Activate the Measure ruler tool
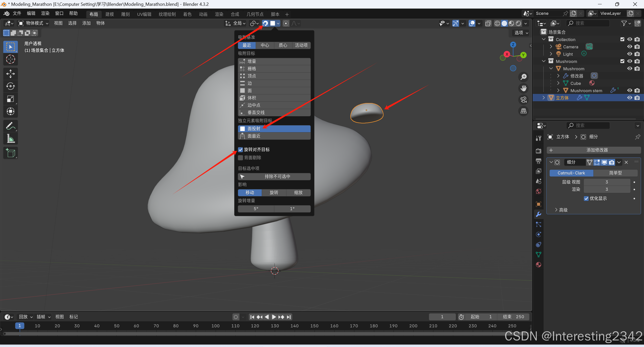644x347 pixels. point(10,138)
